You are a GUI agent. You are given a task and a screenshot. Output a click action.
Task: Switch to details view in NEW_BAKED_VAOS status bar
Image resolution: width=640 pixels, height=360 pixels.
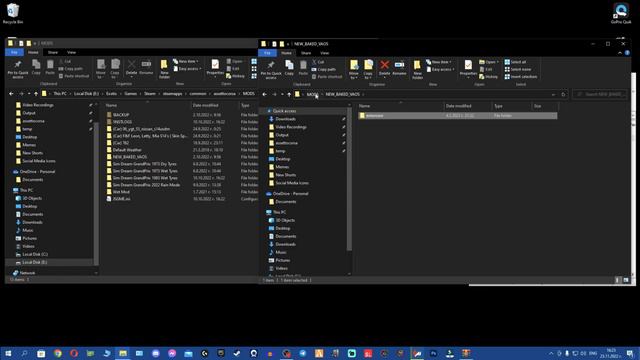pos(617,280)
